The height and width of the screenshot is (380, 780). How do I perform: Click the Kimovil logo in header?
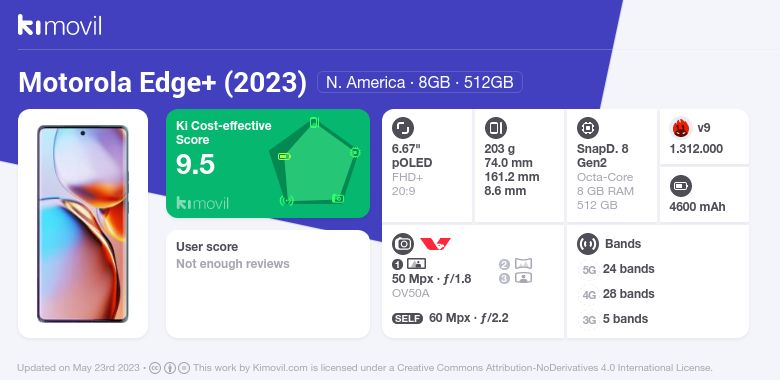tap(60, 25)
